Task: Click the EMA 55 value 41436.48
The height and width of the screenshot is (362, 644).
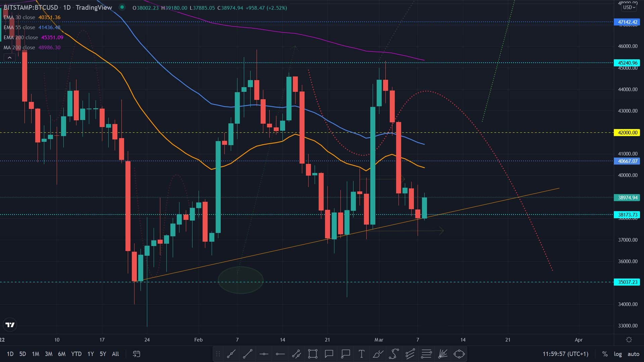Action: [x=49, y=27]
